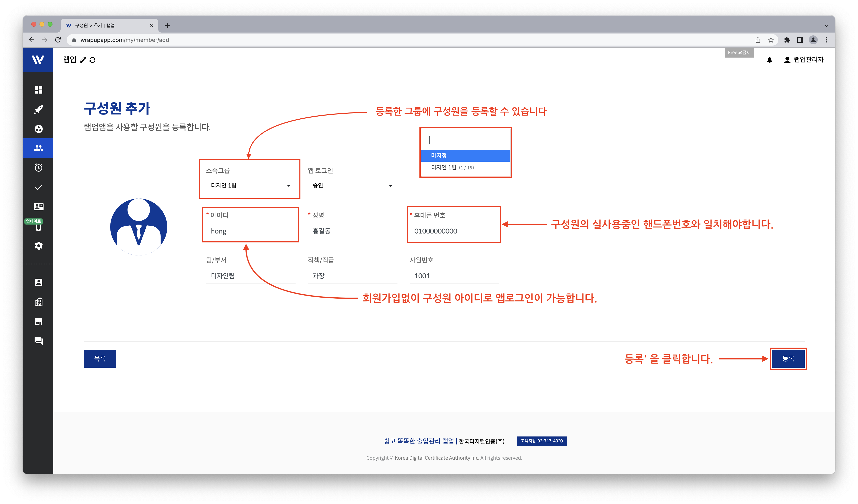The height and width of the screenshot is (504, 858).
Task: Open the circular group icon in sidebar
Action: coord(38,129)
